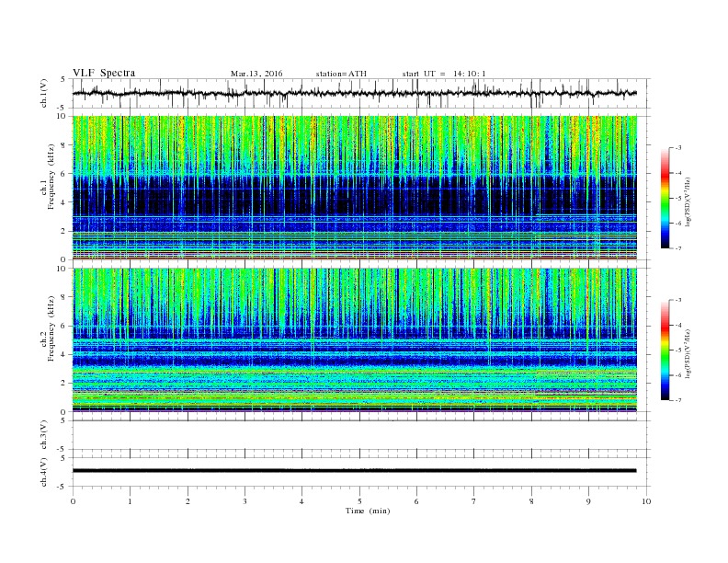This screenshot has height=563, width=728.
Task: Click inside the ch.1 spectrogram panel
Action: click(x=355, y=188)
